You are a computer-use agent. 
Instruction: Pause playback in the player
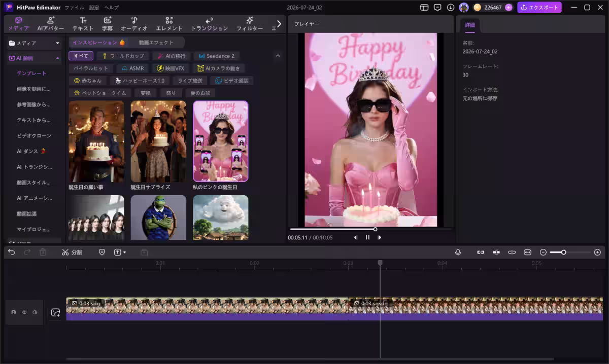367,237
